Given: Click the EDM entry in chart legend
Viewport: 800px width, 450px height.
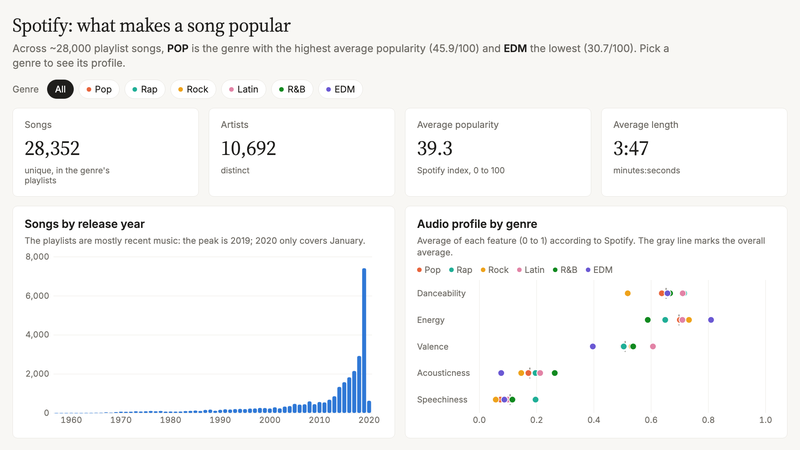Looking at the screenshot, I should point(599,270).
